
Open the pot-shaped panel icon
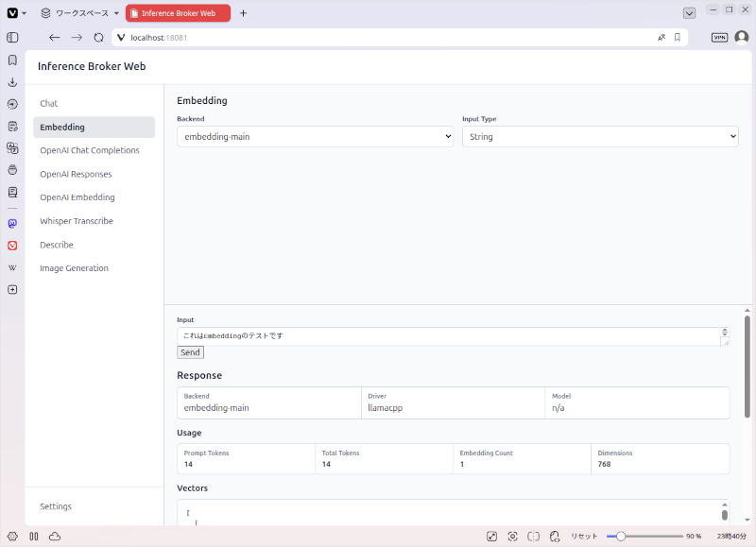pyautogui.click(x=12, y=170)
